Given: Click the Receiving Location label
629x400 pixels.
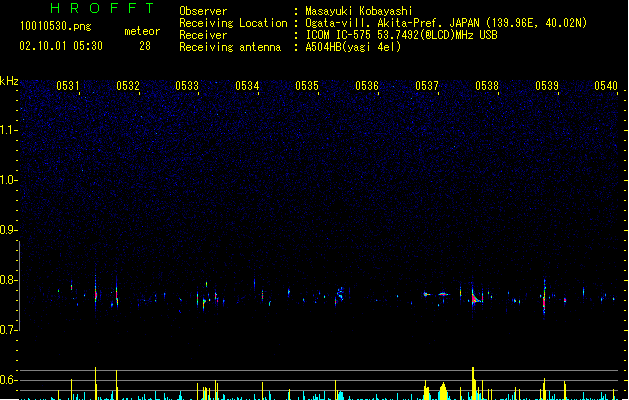Looking at the screenshot, I should (x=233, y=23).
